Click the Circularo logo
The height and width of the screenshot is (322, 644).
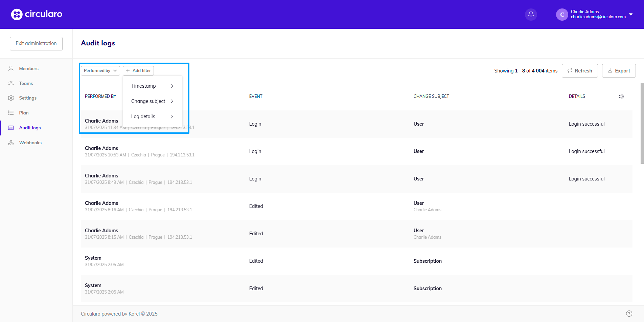point(37,14)
